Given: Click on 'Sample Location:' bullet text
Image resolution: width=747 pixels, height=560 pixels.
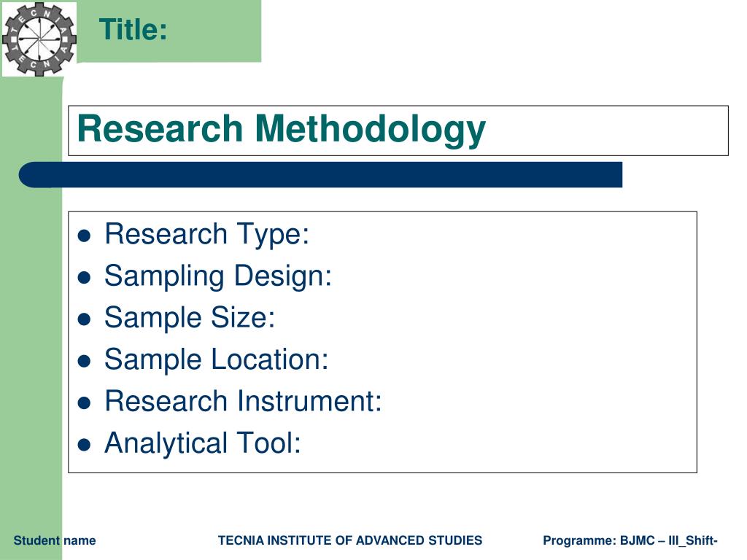Looking at the screenshot, I should pyautogui.click(x=216, y=359).
